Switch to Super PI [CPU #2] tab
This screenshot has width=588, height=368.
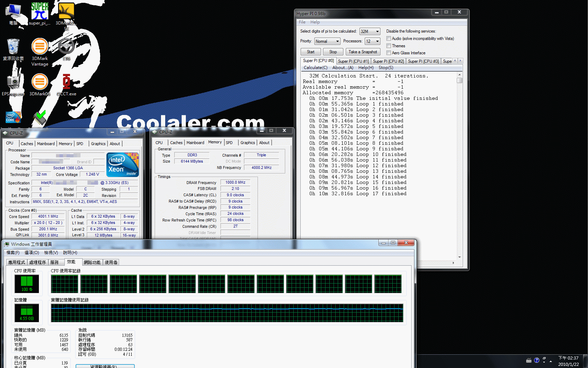click(388, 61)
